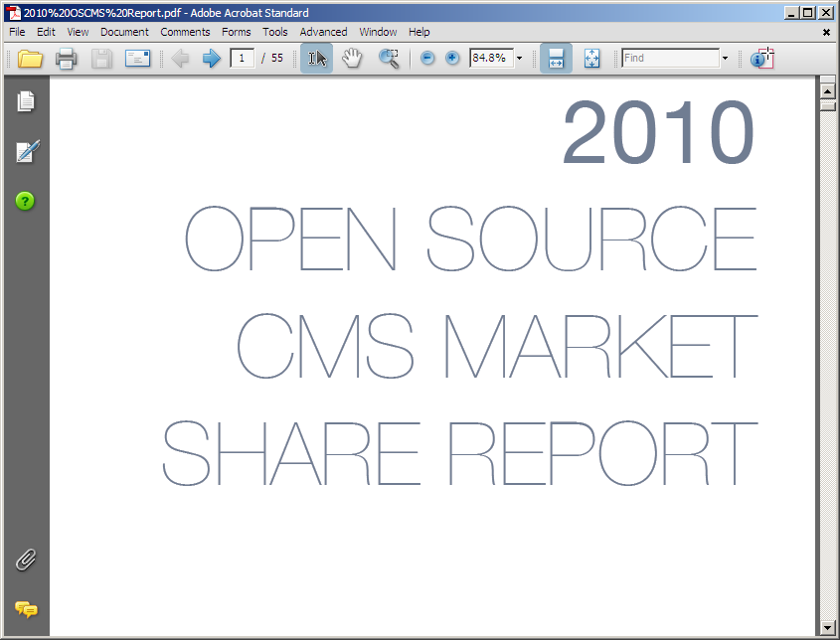Enable Fit Width scrolling mode
The image size is (840, 640).
(556, 59)
